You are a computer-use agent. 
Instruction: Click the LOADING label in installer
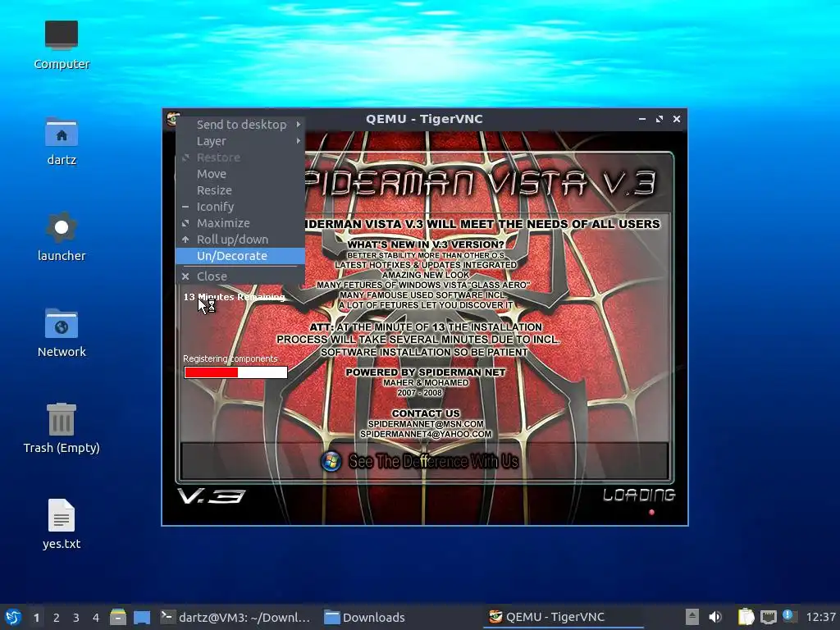coord(638,495)
